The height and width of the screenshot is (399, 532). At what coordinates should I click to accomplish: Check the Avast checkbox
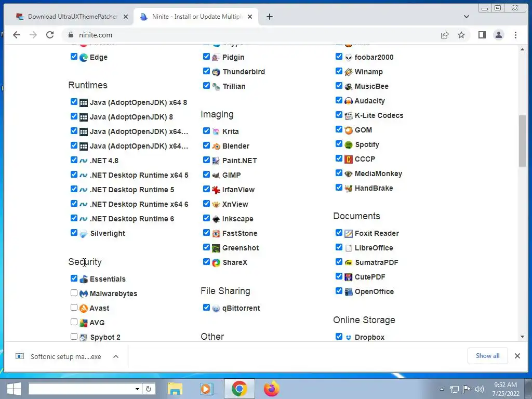(74, 308)
